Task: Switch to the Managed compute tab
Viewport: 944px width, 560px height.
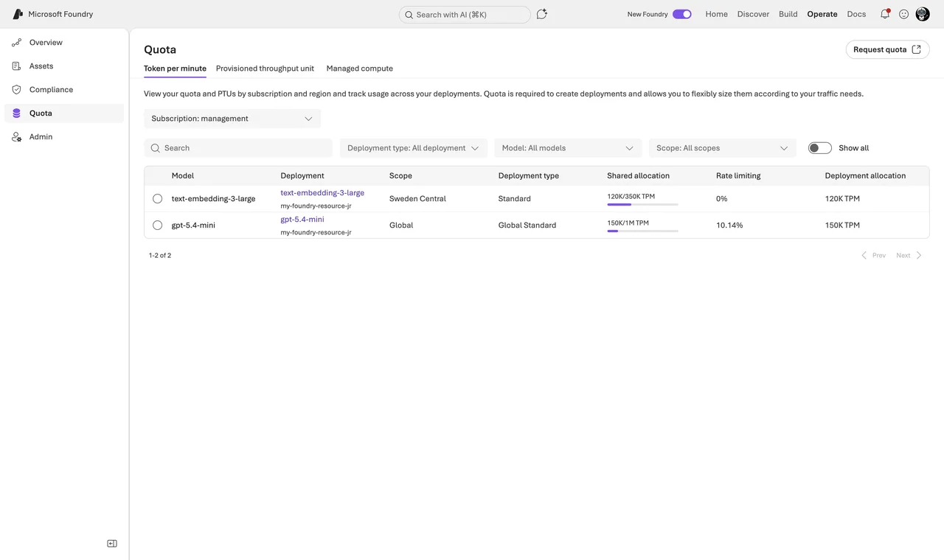Action: click(360, 69)
